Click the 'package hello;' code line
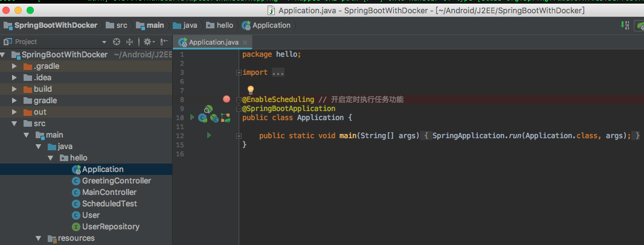The image size is (644, 245). [271, 54]
